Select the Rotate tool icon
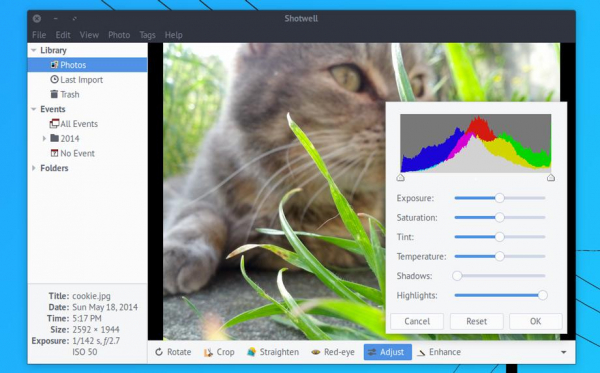Image resolution: width=600 pixels, height=373 pixels. (159, 352)
